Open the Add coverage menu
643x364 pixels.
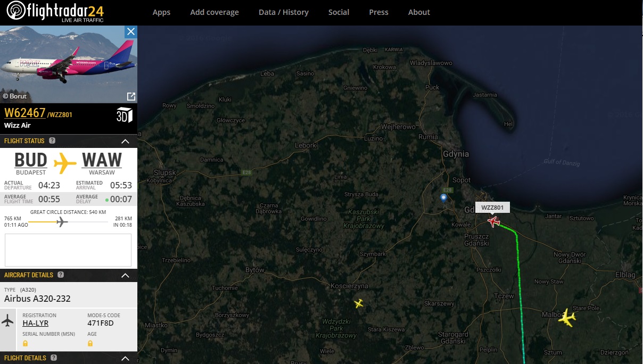215,12
